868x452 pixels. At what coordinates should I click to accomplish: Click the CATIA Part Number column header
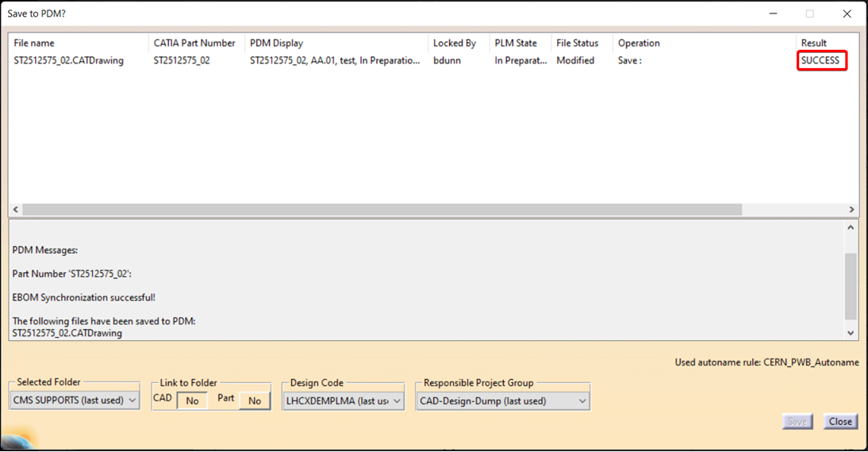pyautogui.click(x=194, y=43)
